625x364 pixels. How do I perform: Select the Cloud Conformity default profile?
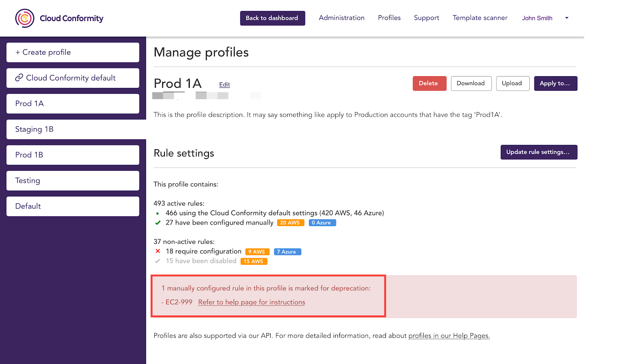point(73,78)
